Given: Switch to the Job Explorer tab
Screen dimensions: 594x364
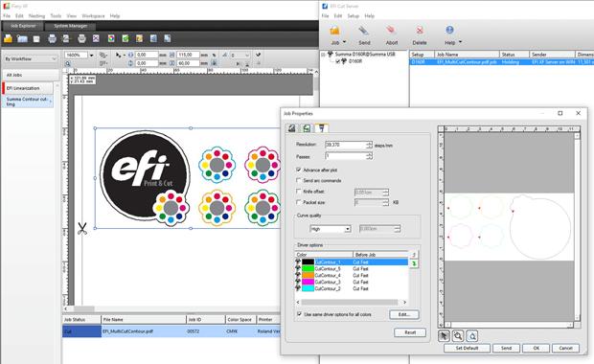Looking at the screenshot, I should click(x=23, y=26).
